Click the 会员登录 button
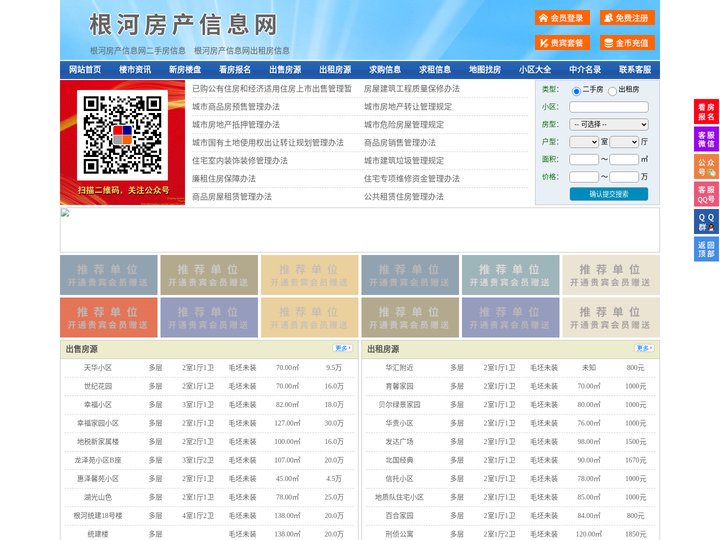 562,18
